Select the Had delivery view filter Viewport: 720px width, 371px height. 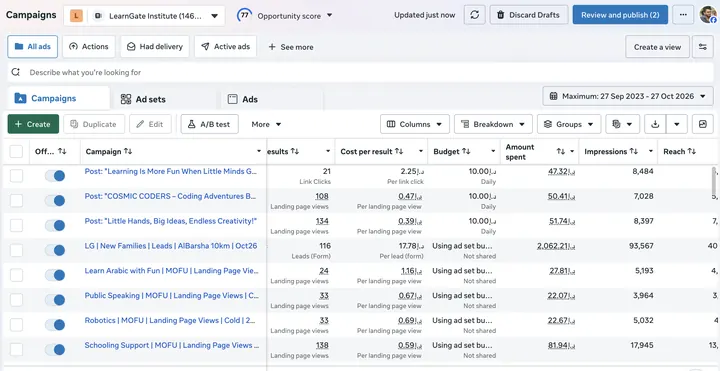(x=155, y=47)
